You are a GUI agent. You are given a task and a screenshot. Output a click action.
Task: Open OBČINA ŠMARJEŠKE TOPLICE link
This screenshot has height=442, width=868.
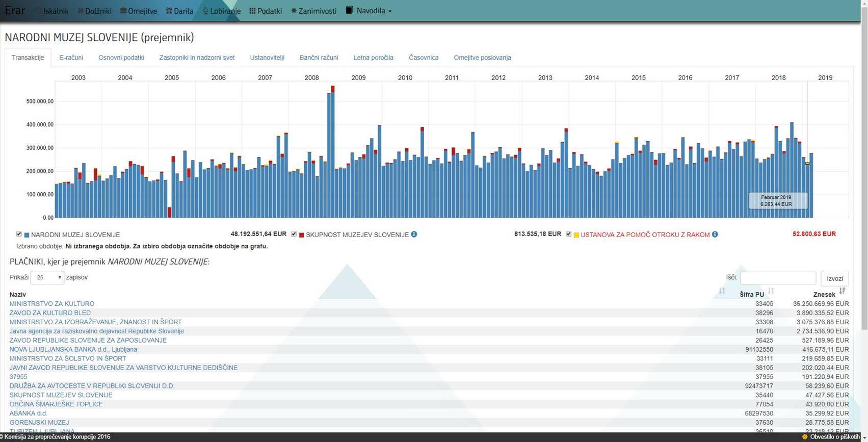point(56,404)
